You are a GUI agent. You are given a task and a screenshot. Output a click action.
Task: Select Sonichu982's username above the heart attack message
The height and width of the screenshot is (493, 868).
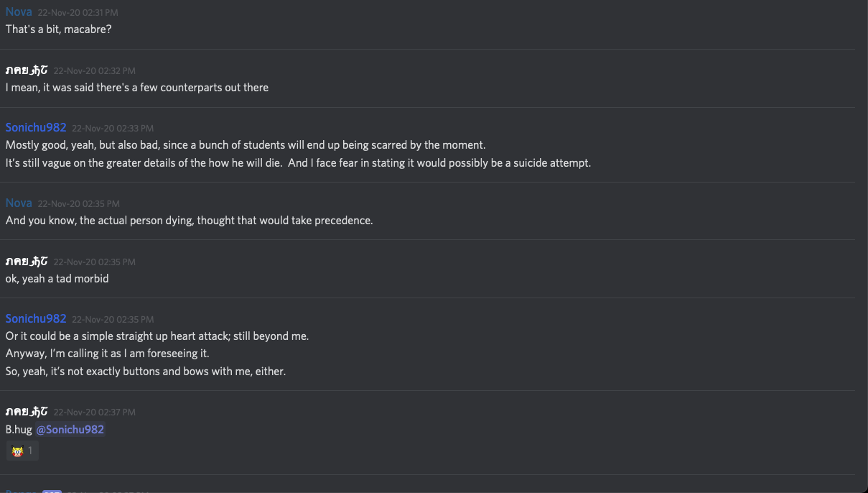coord(36,319)
